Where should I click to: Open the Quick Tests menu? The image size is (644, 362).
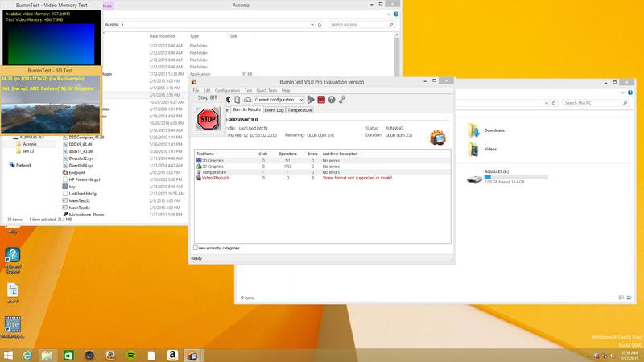click(x=266, y=90)
